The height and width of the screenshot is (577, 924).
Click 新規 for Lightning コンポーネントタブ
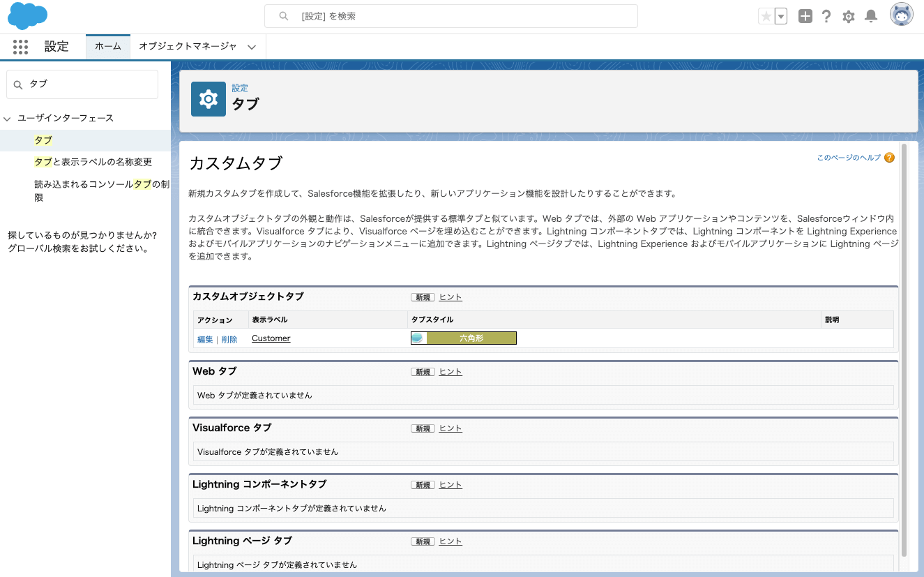(423, 485)
